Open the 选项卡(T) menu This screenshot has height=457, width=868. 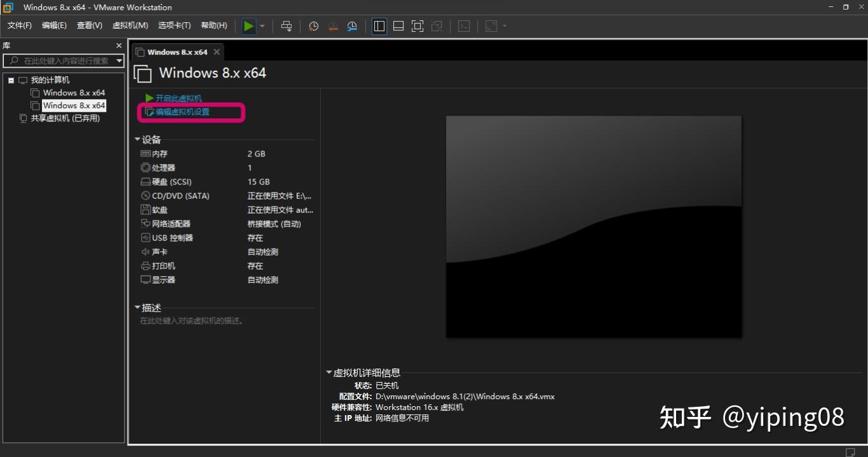coord(175,25)
